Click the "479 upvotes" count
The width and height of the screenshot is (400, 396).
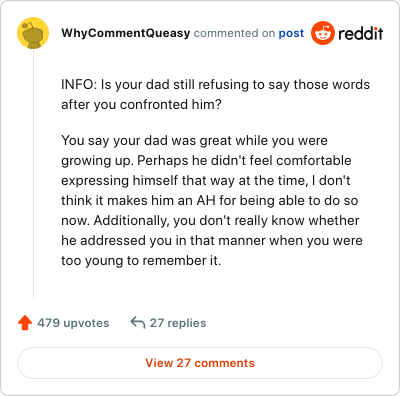73,323
